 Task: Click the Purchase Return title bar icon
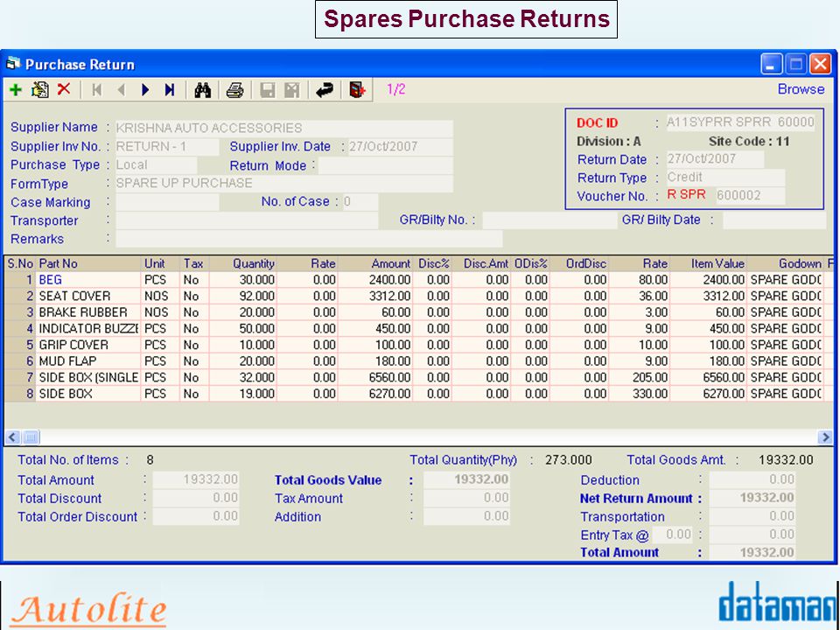(x=13, y=64)
